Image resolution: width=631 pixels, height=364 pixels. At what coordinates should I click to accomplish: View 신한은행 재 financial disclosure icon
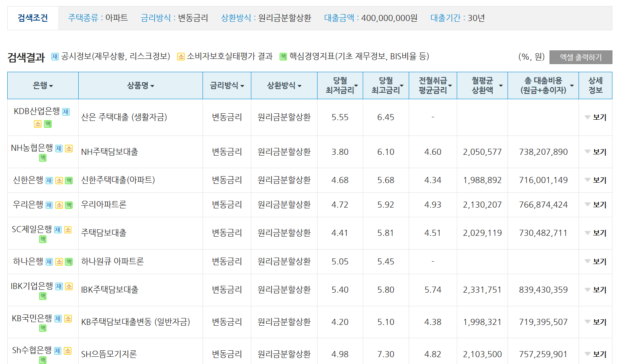coord(49,181)
